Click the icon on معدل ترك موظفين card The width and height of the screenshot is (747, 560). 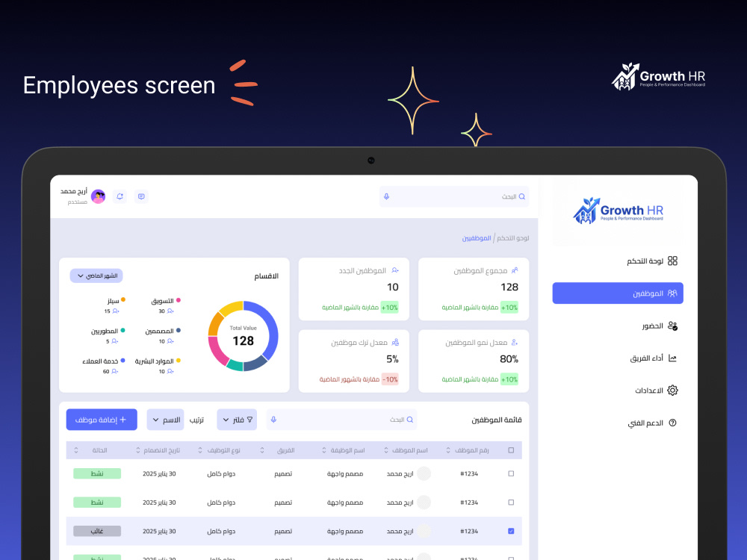(395, 343)
